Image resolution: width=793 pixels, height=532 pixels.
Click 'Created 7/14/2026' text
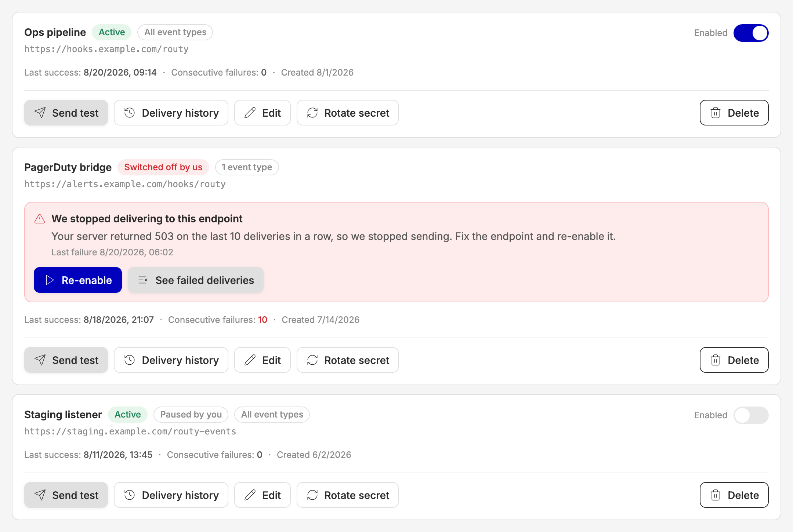tap(321, 320)
